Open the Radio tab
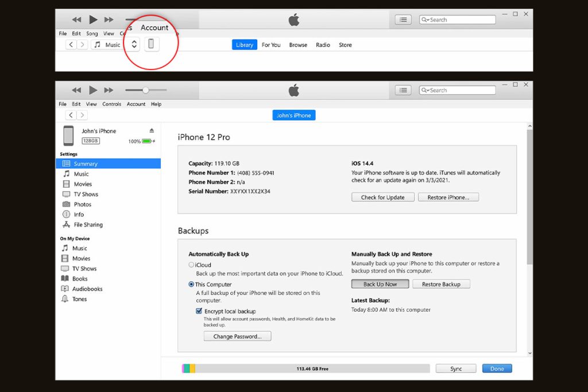The width and height of the screenshot is (588, 392). pyautogui.click(x=323, y=45)
